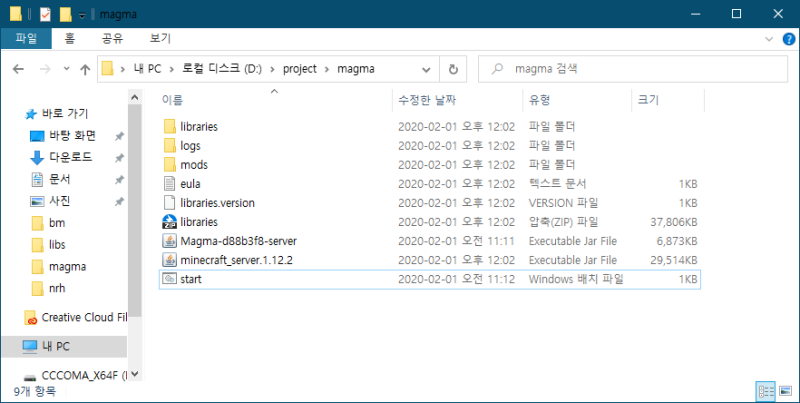Image resolution: width=800 pixels, height=403 pixels.
Task: Select bm folder in the sidebar
Action: tap(57, 223)
